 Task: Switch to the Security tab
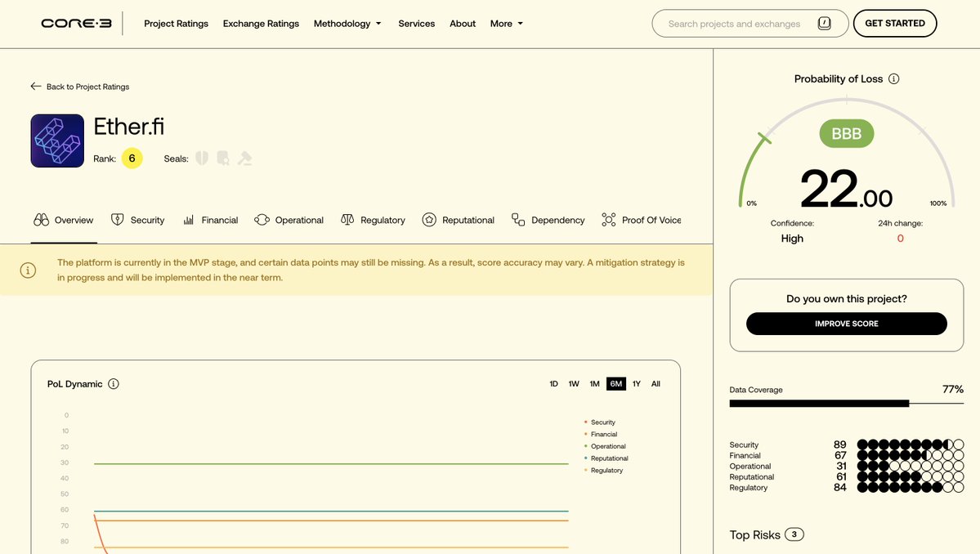point(137,220)
